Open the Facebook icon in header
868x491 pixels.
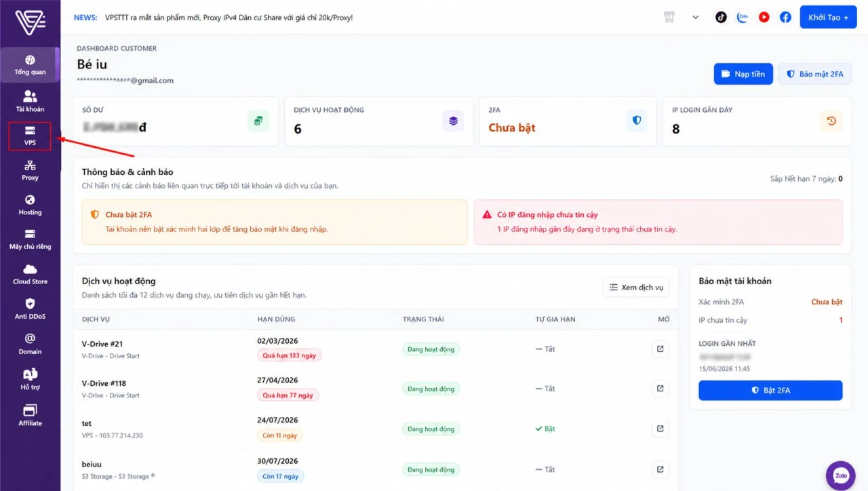[785, 18]
